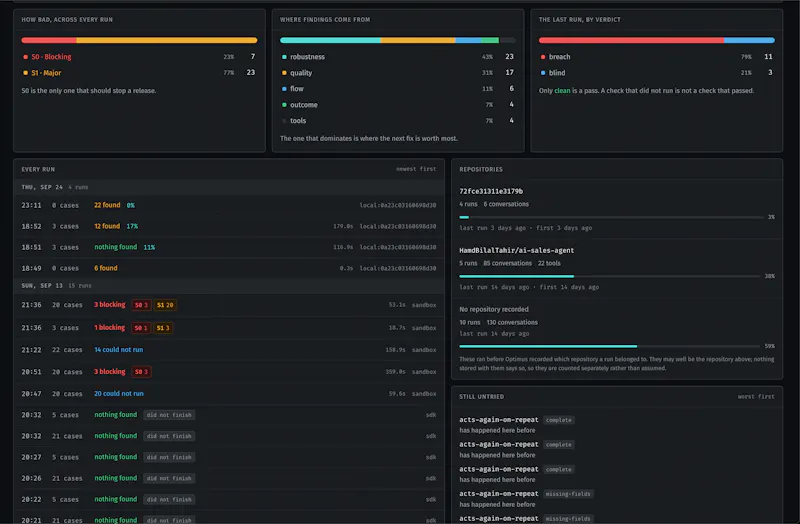Screen dimensions: 800x524
Task: Open the 23:11 run with 22 found
Action: tap(229, 205)
